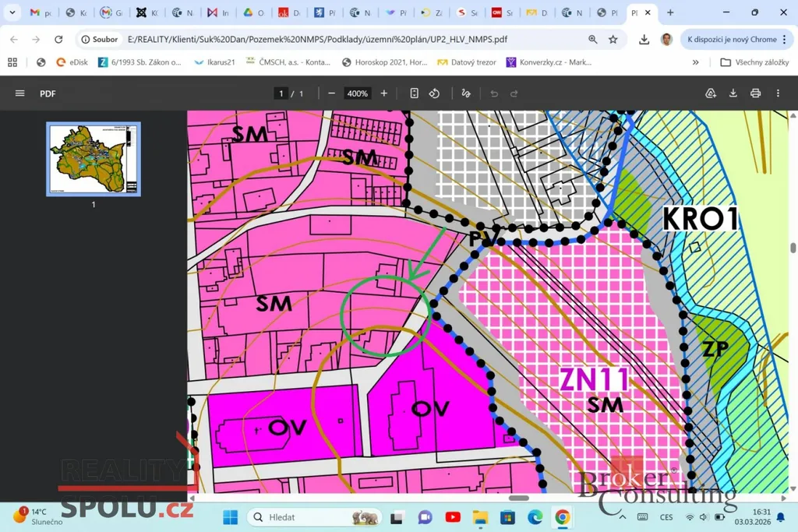This screenshot has height=532, width=798.
Task: Click the new Chrome available button
Action: [732, 40]
